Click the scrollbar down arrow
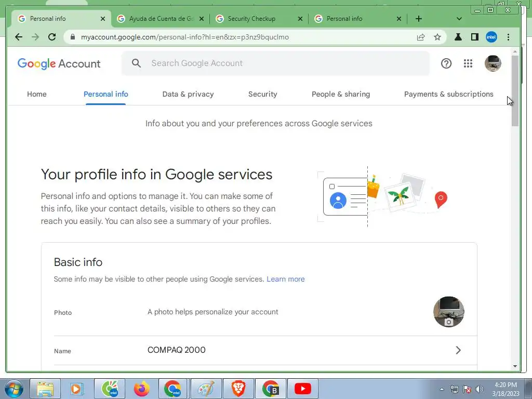Image resolution: width=532 pixels, height=399 pixels. point(515,366)
